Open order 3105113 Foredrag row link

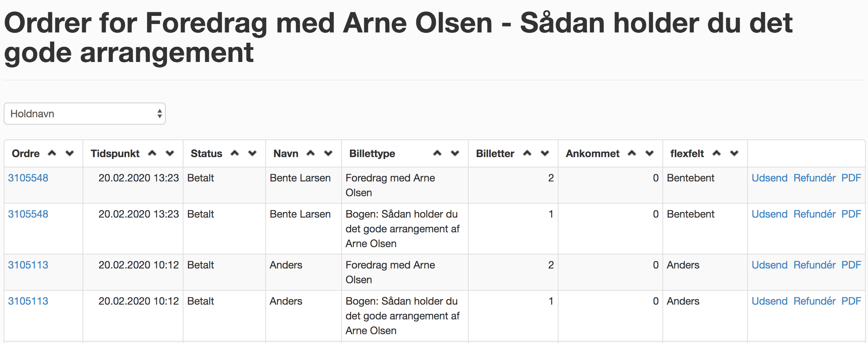click(x=28, y=265)
